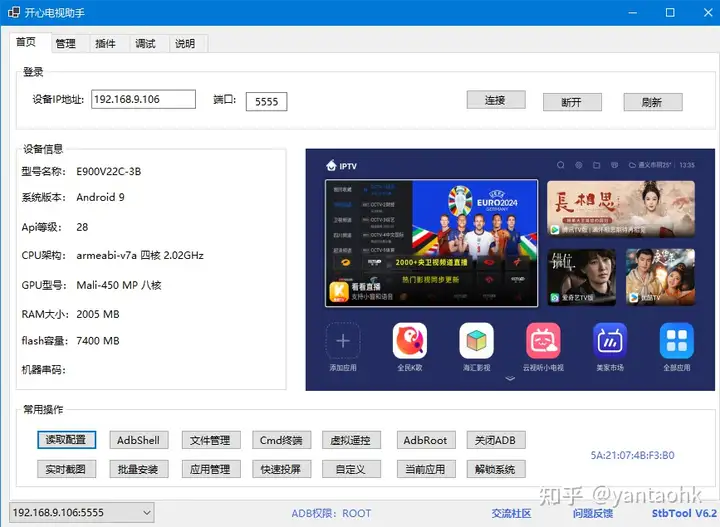Click the 连接 button
The image size is (720, 527).
(x=496, y=100)
